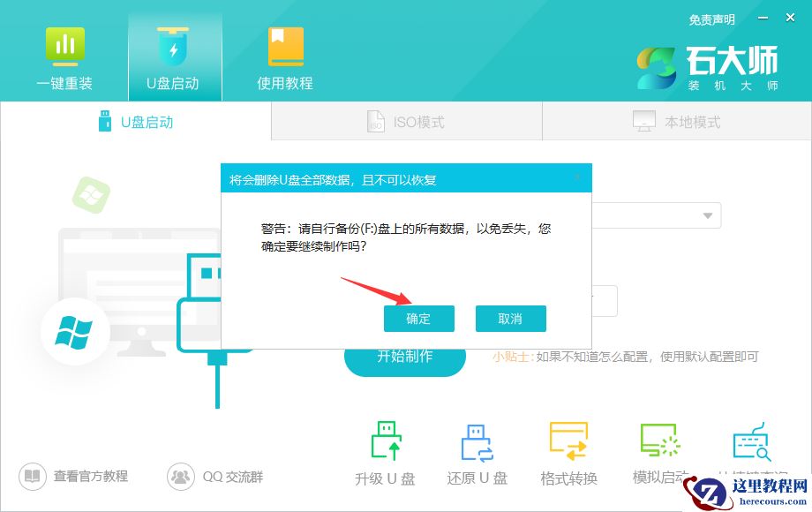812x512 pixels.
Task: Expand the USB device selection dropdown
Action: pyautogui.click(x=707, y=215)
